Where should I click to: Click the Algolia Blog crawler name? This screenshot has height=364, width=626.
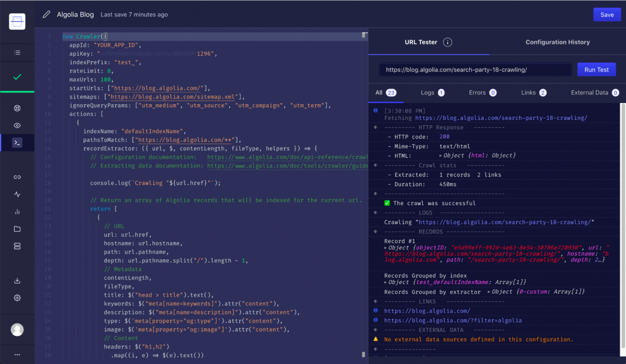pyautogui.click(x=75, y=14)
